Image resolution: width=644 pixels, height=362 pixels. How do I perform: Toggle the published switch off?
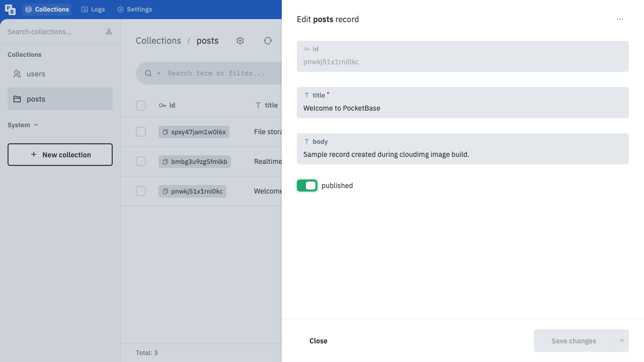[x=307, y=186]
